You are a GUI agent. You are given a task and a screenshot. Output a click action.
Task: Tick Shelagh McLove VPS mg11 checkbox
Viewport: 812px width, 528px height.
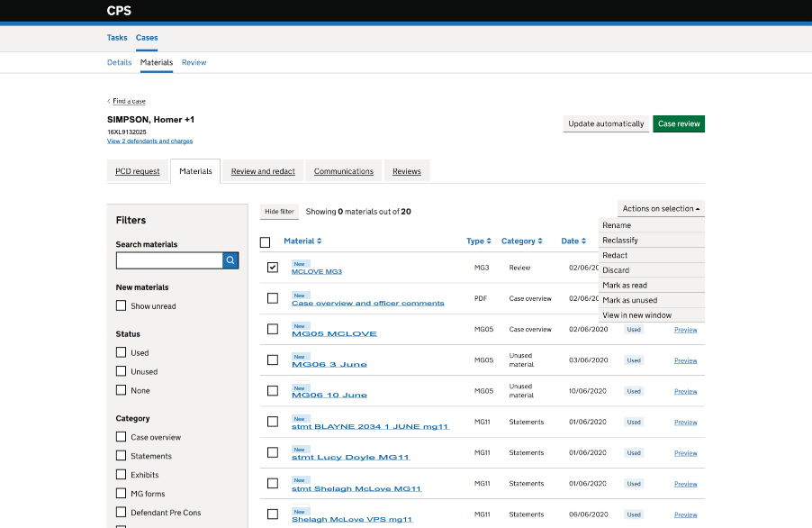coord(273,514)
